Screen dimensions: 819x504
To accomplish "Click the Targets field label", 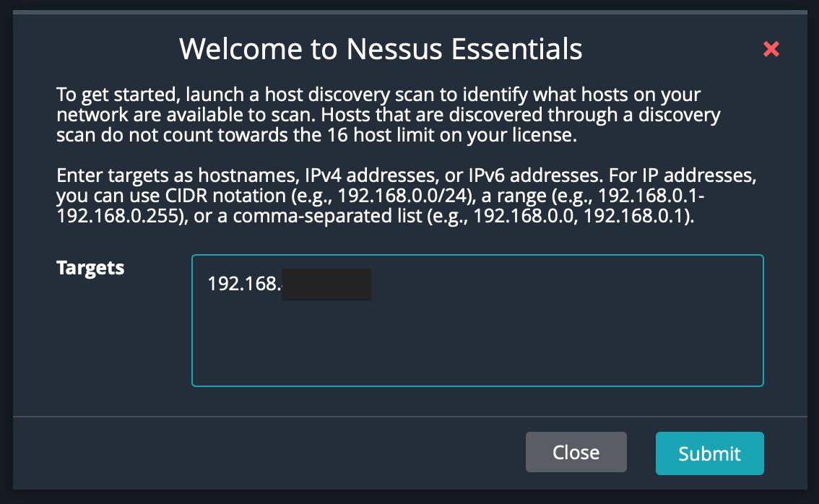I will [90, 268].
